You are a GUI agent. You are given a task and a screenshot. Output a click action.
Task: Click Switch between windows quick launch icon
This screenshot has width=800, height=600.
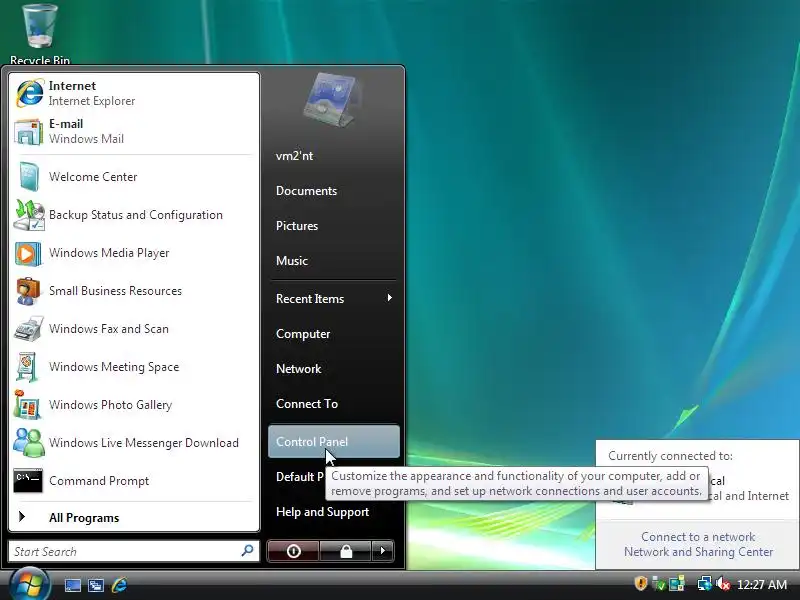(96, 585)
